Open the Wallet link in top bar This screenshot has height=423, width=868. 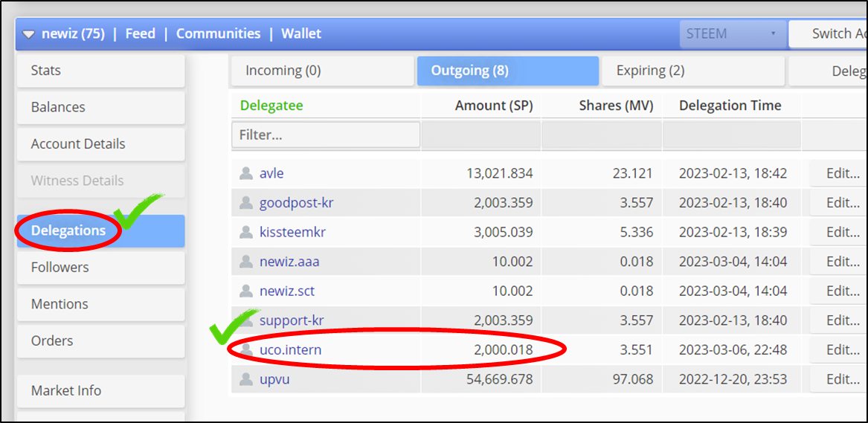[301, 33]
